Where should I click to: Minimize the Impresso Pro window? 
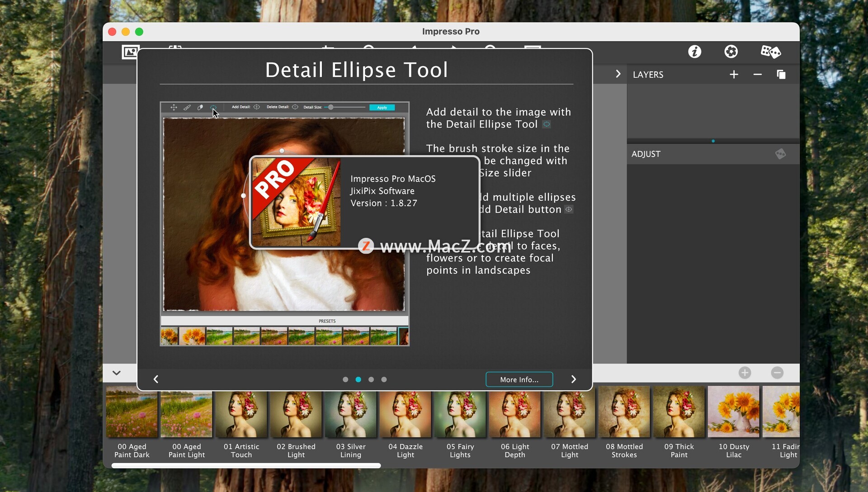tap(126, 32)
